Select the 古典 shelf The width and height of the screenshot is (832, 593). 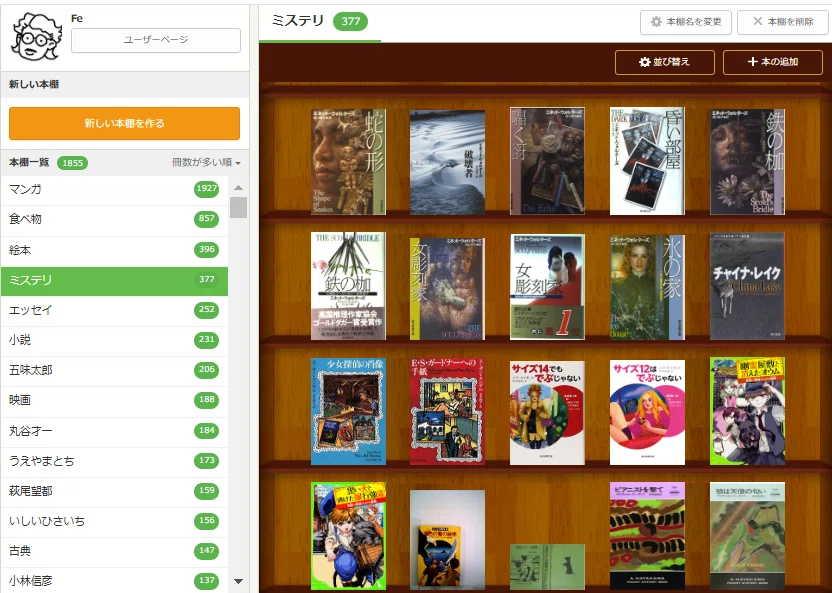tap(115, 551)
